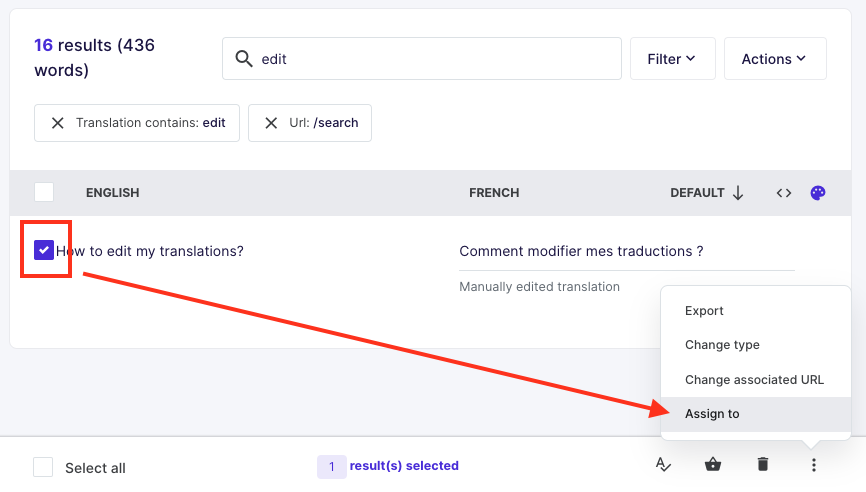Open the three-dot more options menu
866x492 pixels.
[x=814, y=465]
